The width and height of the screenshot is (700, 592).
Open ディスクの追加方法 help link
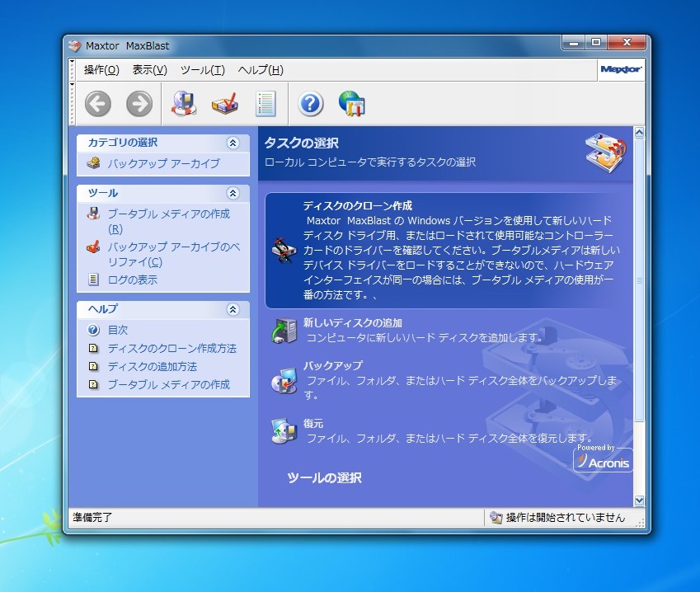pyautogui.click(x=153, y=367)
